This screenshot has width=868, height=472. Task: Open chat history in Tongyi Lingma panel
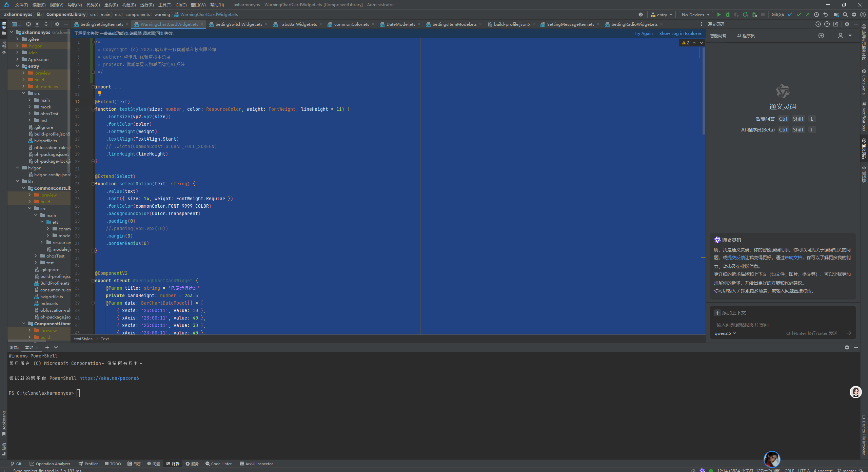[818, 24]
